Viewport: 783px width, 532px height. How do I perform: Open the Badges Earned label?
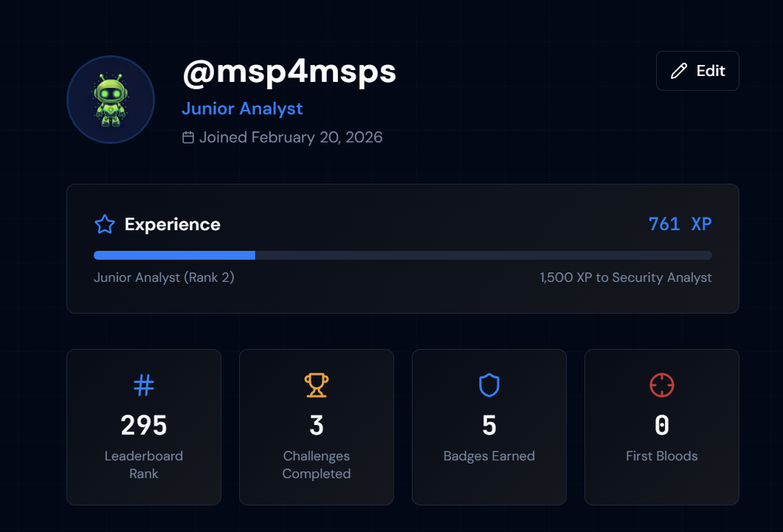tap(489, 456)
